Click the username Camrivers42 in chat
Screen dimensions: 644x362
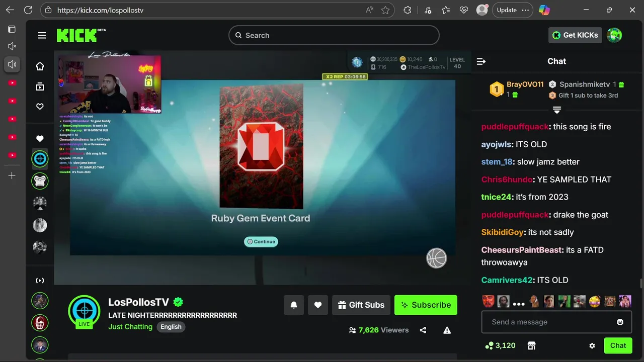click(507, 280)
